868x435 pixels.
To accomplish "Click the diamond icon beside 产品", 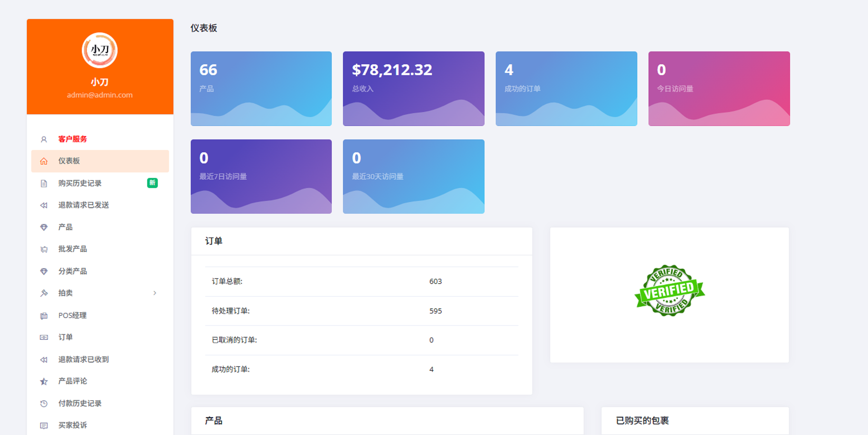I will (x=44, y=227).
